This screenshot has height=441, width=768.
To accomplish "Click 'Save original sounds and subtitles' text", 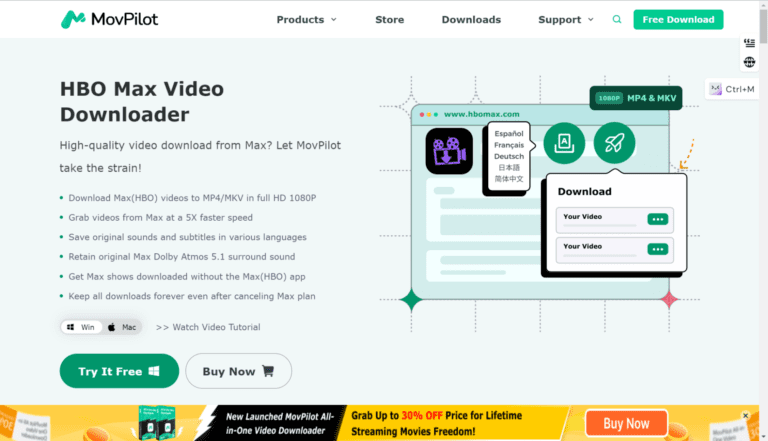I will [x=188, y=237].
